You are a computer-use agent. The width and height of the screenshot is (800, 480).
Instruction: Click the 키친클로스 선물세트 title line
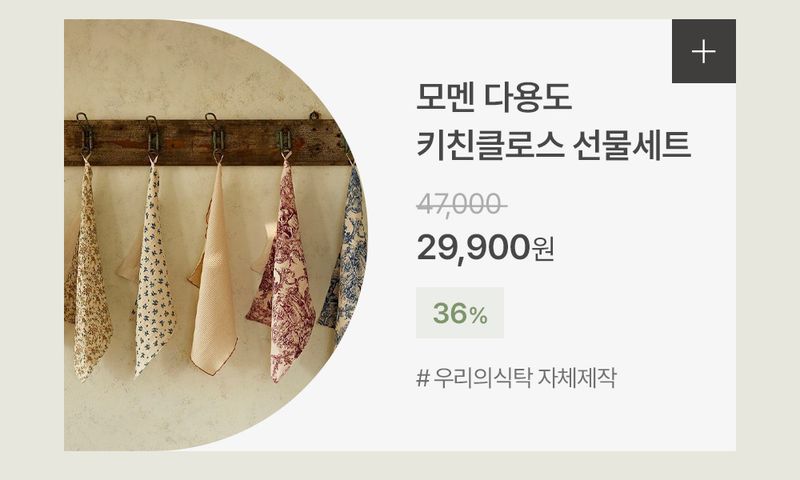coord(554,145)
